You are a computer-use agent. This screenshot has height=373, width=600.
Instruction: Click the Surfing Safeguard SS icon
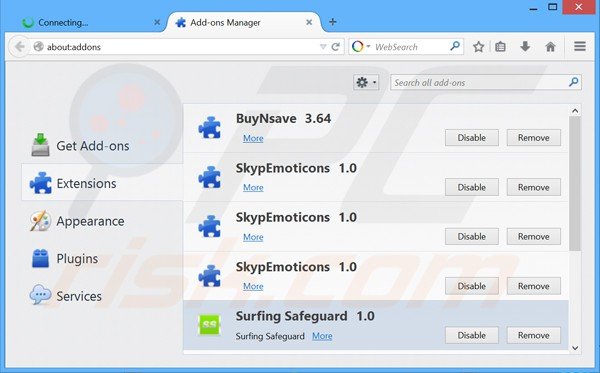pos(210,325)
